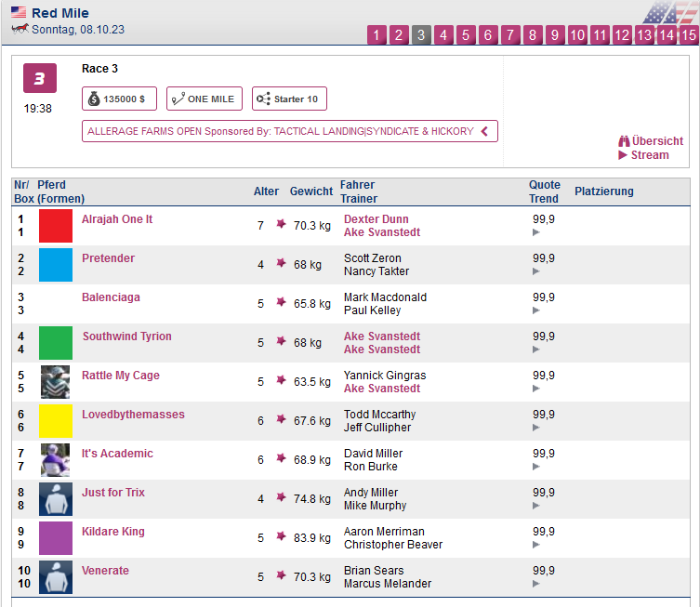Click the US flag icon beside Red Mile

[x=19, y=12]
